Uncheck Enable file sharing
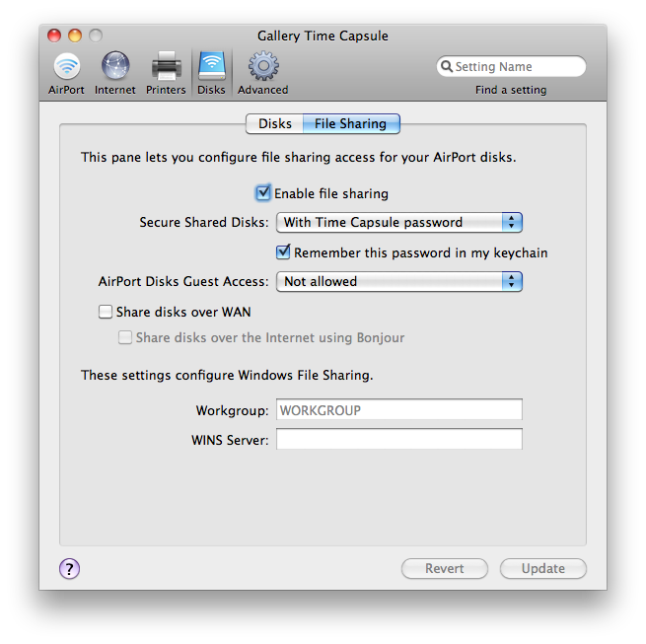Screen dimensions: 646x644 click(x=263, y=193)
